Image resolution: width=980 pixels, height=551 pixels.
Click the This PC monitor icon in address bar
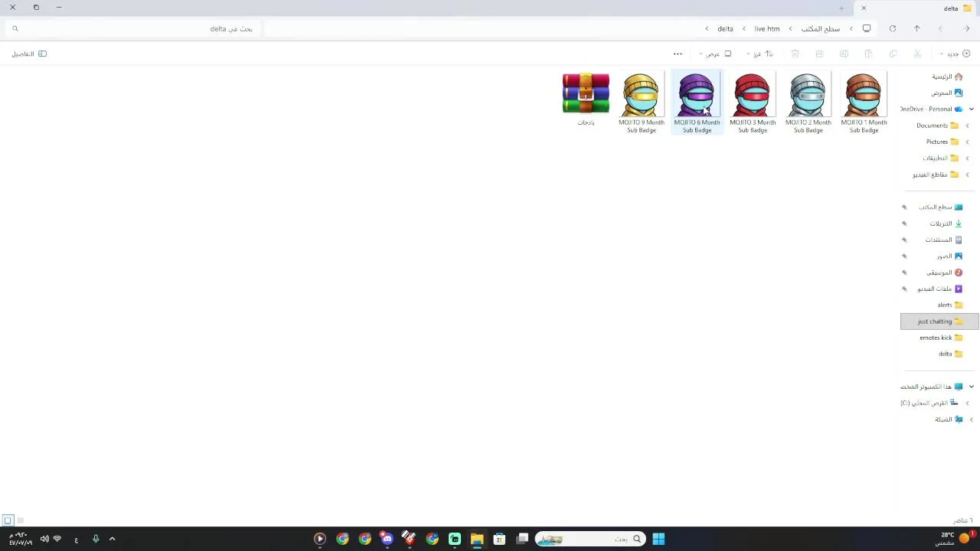point(866,28)
